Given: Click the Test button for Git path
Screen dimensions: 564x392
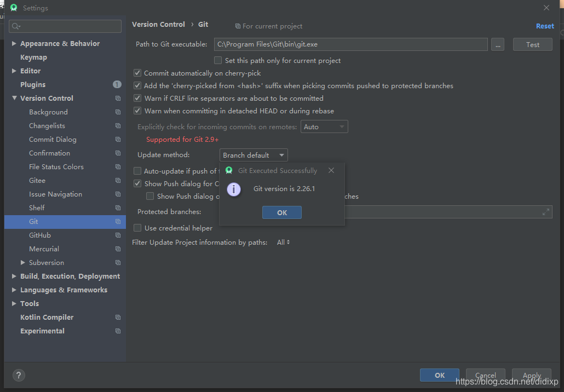Looking at the screenshot, I should pyautogui.click(x=532, y=44).
